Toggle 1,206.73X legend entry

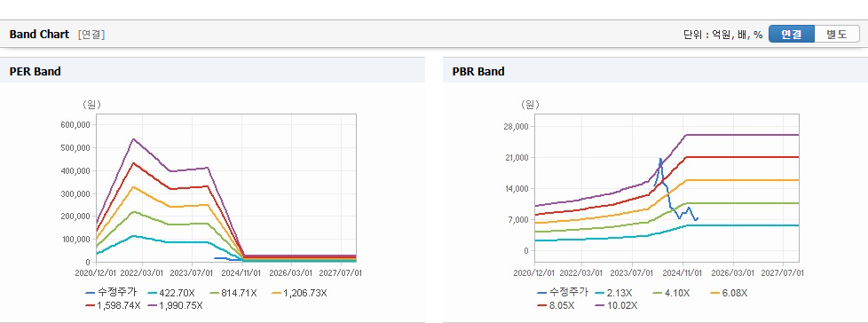[299, 293]
